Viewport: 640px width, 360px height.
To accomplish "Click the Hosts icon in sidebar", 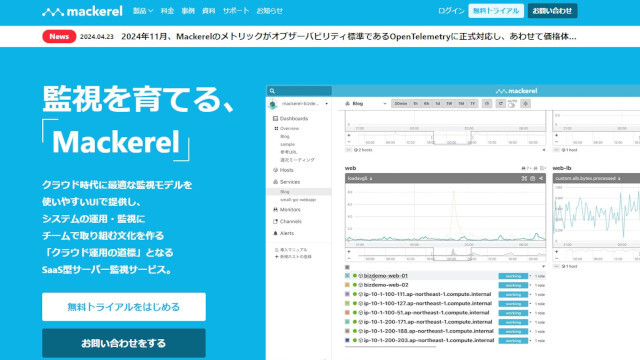I will [275, 170].
